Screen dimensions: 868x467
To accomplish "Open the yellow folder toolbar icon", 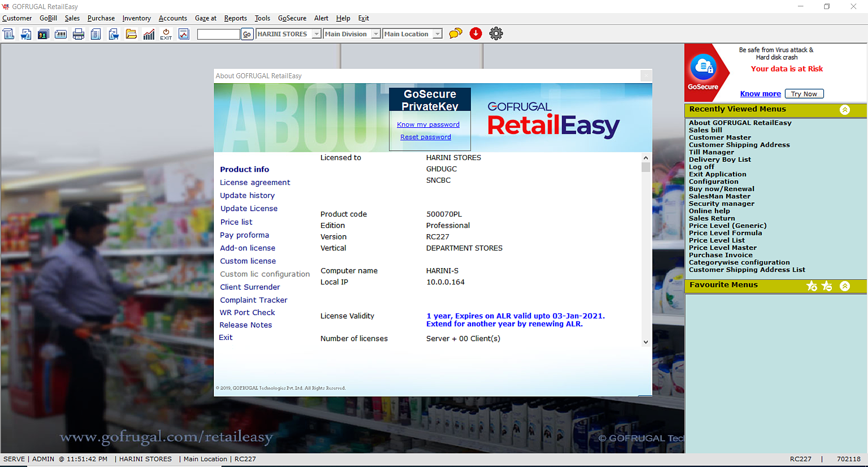I will click(x=131, y=34).
